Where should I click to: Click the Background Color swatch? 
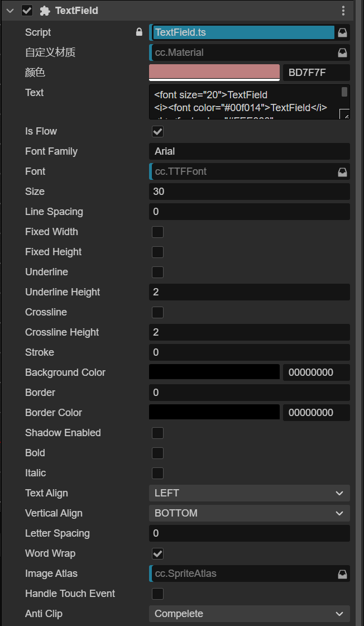pyautogui.click(x=214, y=372)
